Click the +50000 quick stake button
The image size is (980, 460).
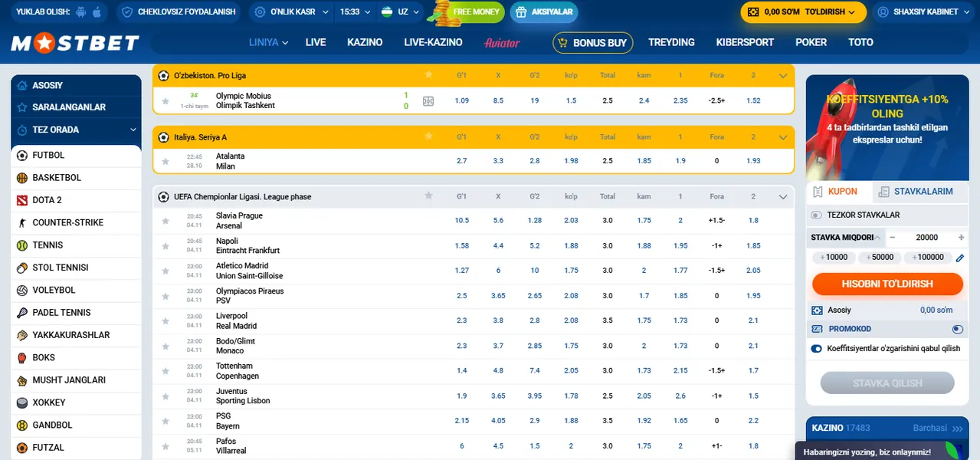[x=879, y=258]
